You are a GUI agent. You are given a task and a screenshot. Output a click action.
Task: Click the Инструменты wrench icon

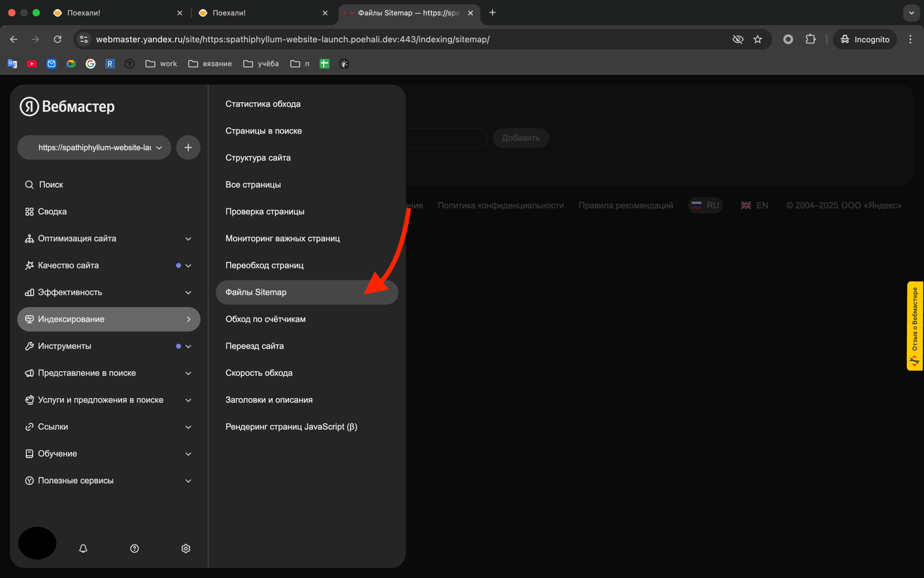tap(29, 346)
